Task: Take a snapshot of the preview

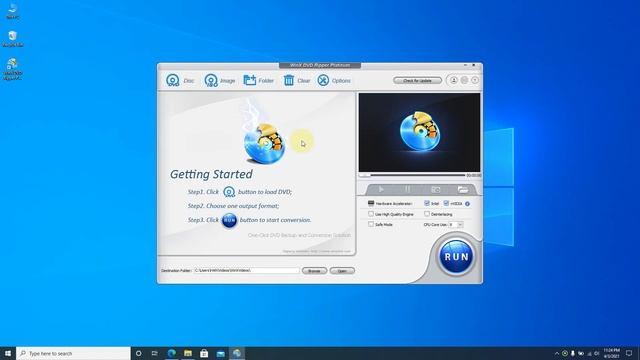Action: (x=436, y=189)
